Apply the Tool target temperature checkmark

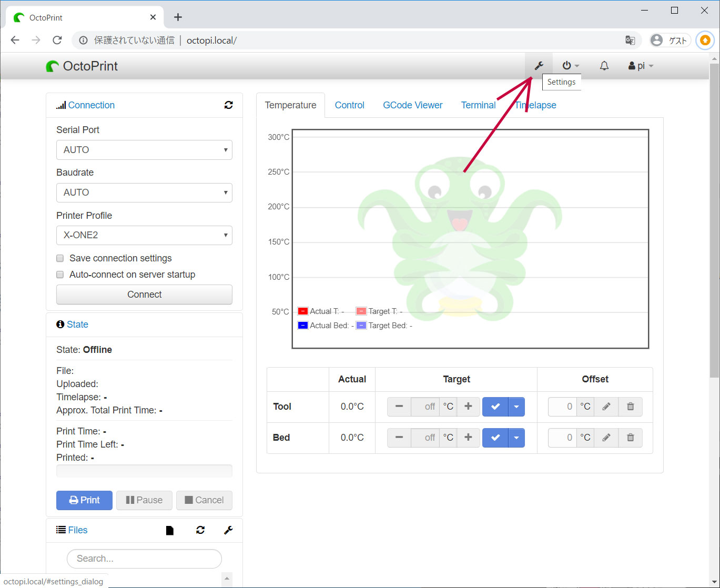coord(495,407)
